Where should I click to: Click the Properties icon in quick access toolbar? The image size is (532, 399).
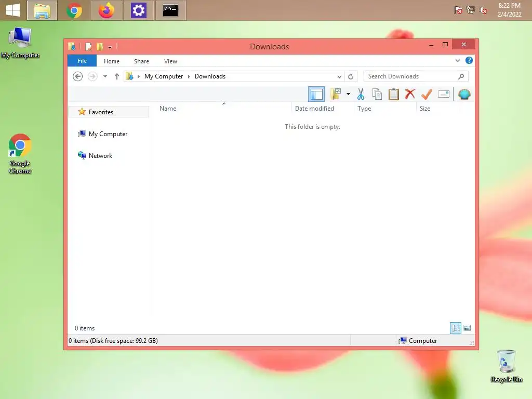88,46
